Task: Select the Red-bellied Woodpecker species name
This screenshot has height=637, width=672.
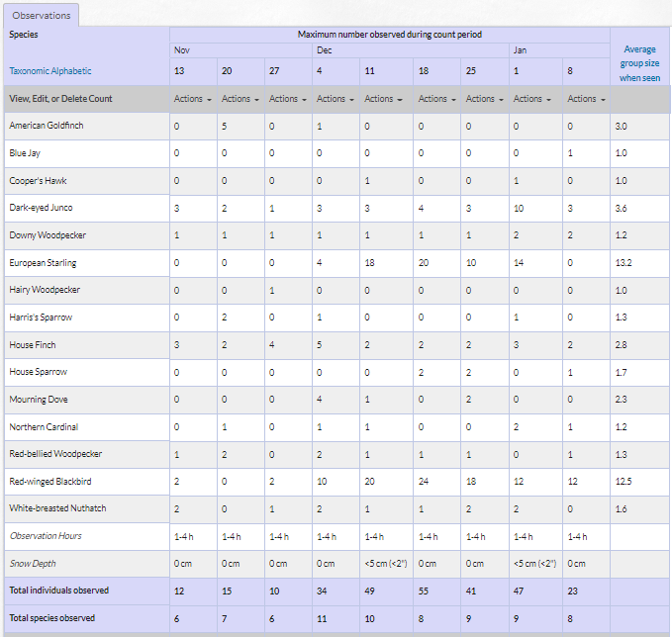Action: tap(55, 454)
